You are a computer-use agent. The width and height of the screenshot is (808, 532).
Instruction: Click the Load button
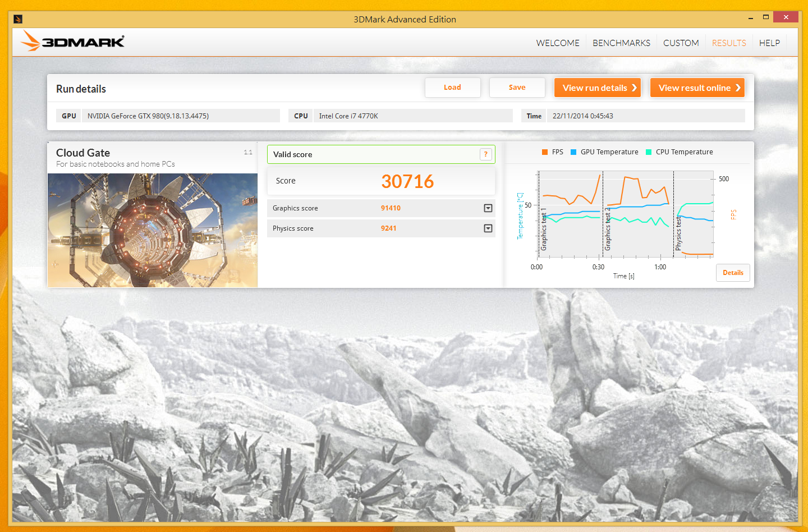(x=452, y=88)
